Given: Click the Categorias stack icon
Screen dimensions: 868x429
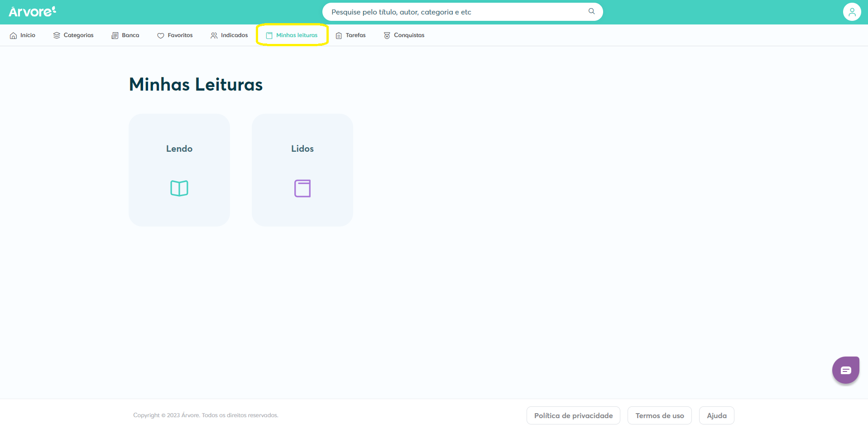Looking at the screenshot, I should [x=57, y=35].
